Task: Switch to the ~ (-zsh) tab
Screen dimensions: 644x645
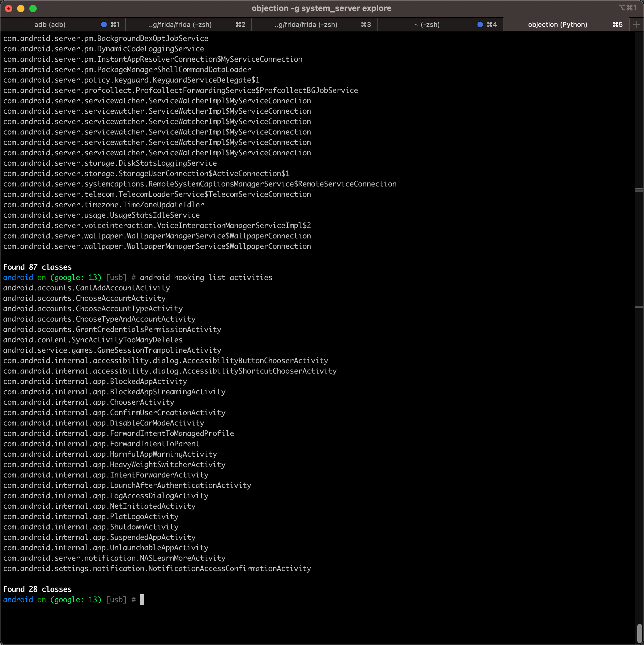Action: pos(440,24)
